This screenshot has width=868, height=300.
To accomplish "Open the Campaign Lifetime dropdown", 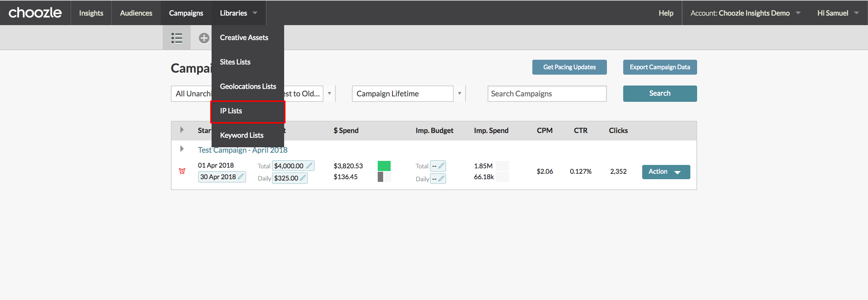I will click(x=409, y=94).
